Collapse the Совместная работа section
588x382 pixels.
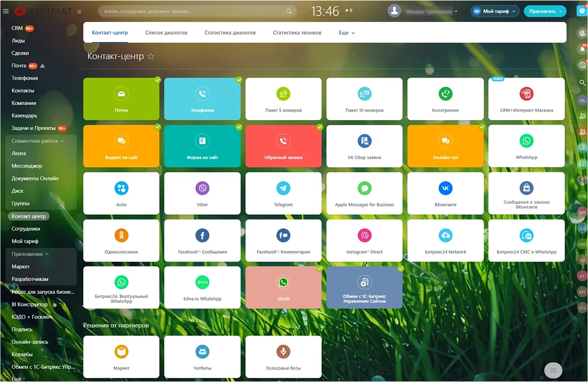[37, 141]
